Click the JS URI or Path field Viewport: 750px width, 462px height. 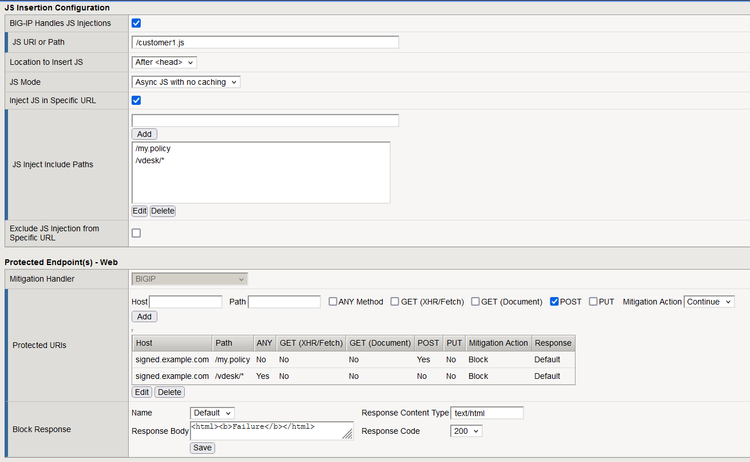click(x=265, y=42)
